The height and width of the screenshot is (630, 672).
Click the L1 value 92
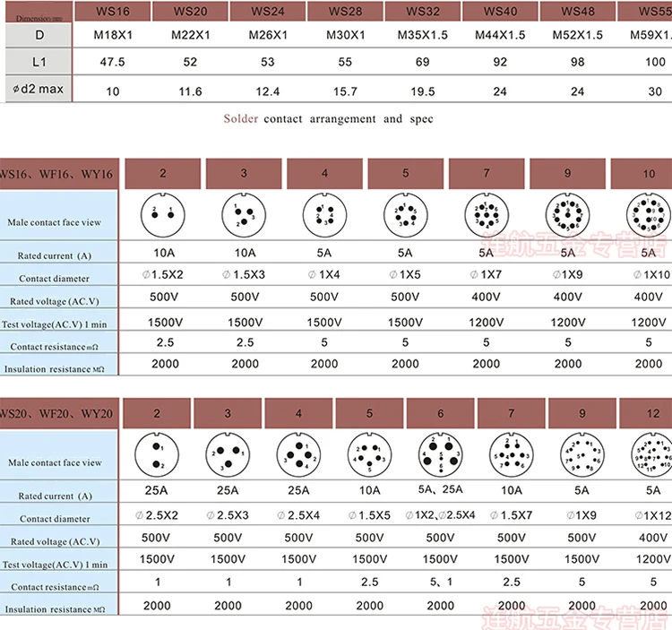500,62
